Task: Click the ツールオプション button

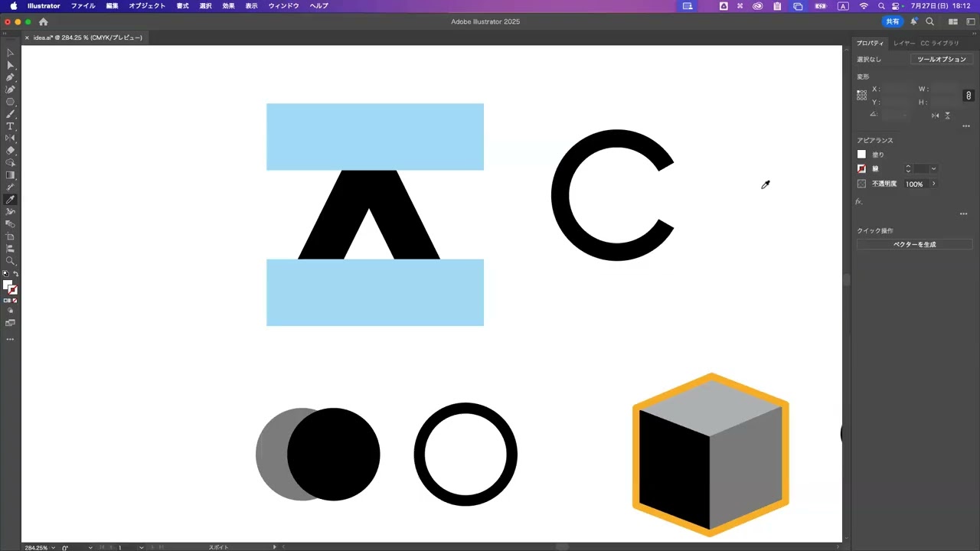Action: (942, 59)
